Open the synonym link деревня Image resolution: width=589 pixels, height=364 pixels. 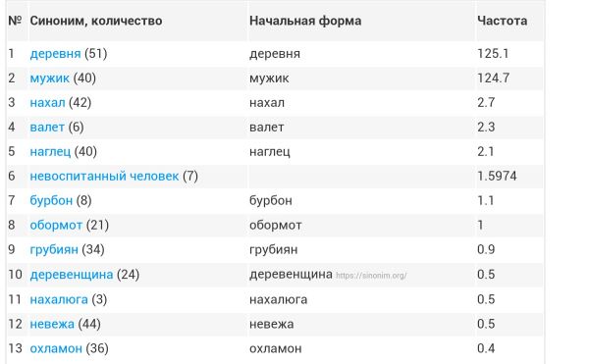click(x=55, y=54)
